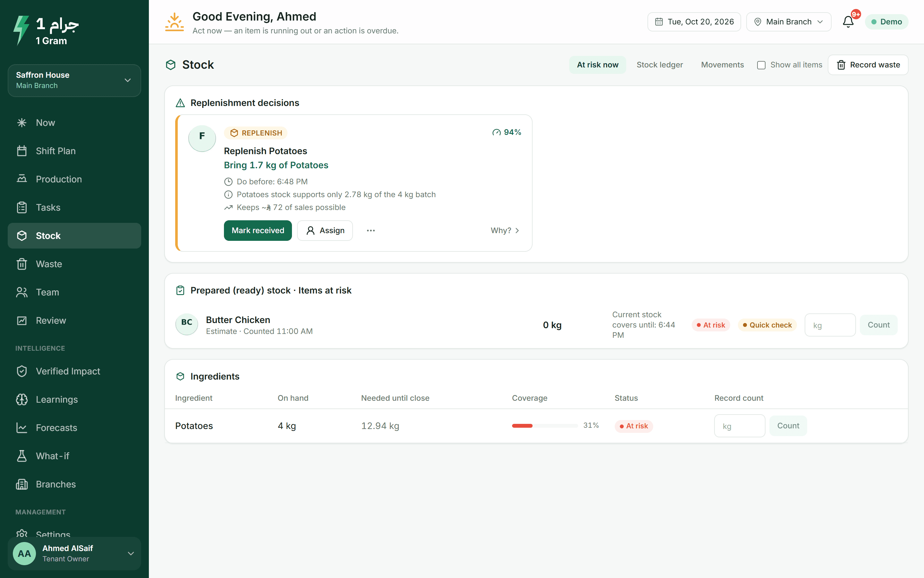
Task: Switch to the Movements tab
Action: (723, 65)
